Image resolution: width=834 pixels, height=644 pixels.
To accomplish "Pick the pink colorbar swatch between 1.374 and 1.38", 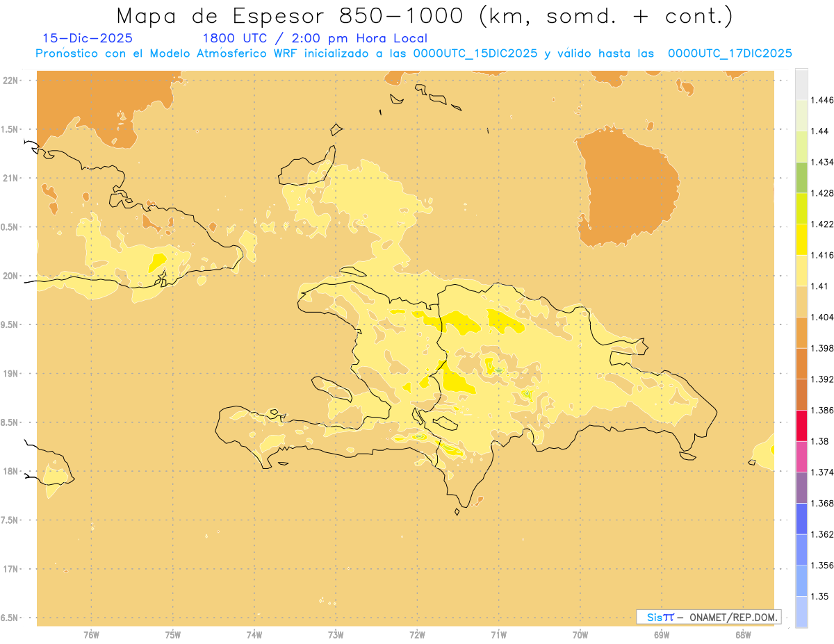I will click(801, 456).
